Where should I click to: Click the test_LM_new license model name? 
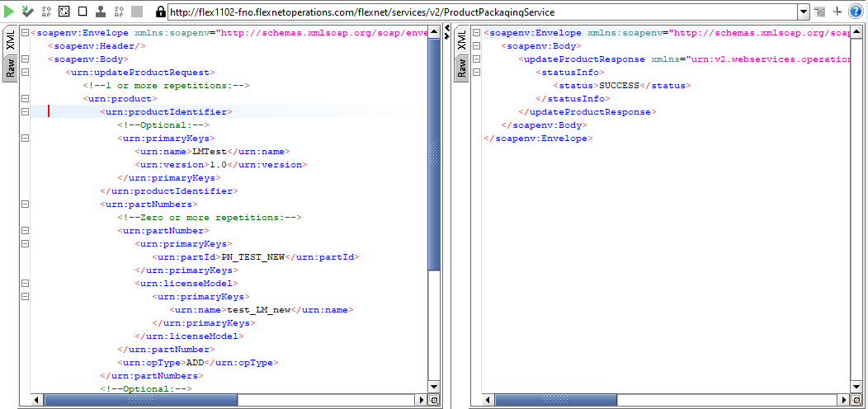(259, 310)
